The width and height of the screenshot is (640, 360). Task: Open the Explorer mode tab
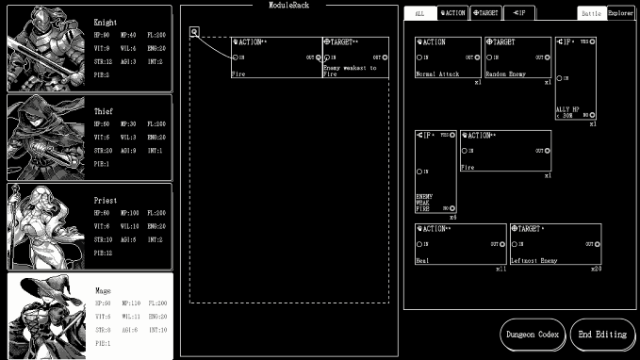coord(621,13)
